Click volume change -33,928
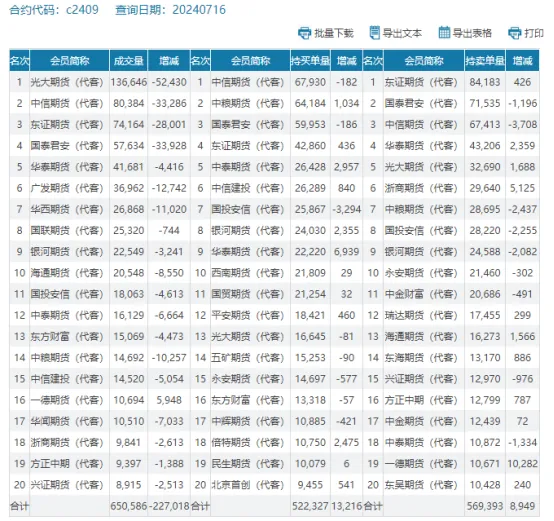Viewport: 554px width, 521px height. [169, 146]
